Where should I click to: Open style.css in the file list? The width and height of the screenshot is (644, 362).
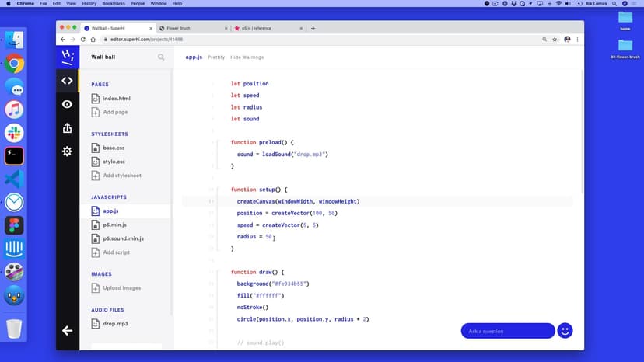(114, 162)
